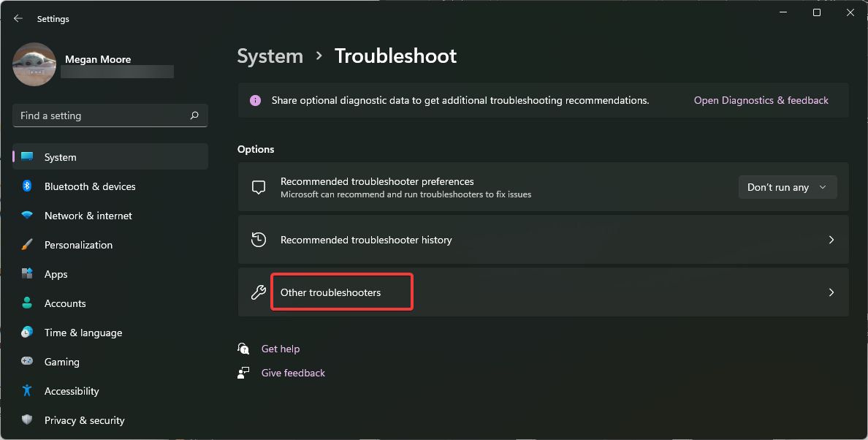Open the "Don't run any" dropdown

click(788, 187)
